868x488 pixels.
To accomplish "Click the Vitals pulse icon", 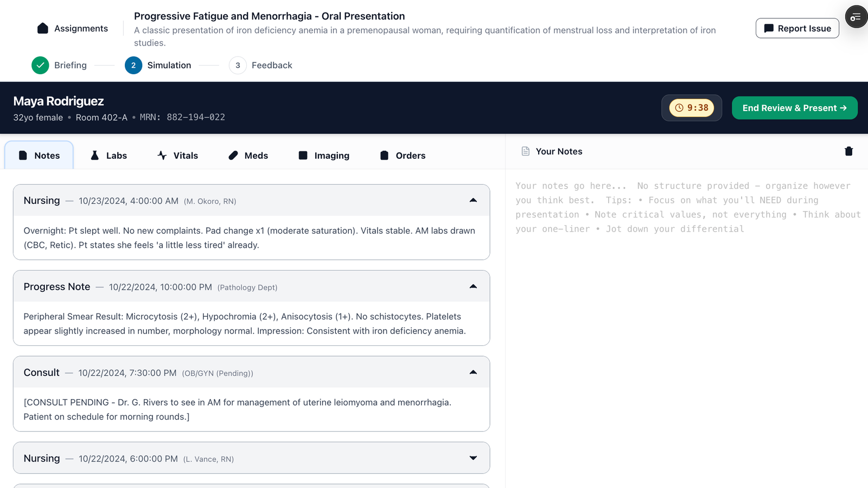I will [x=162, y=156].
